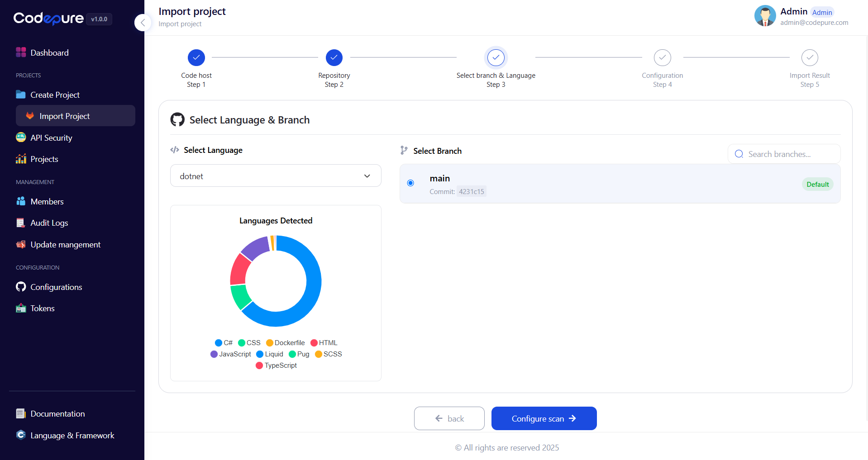Click the Import Project GitLab fox icon
The width and height of the screenshot is (868, 460).
30,116
